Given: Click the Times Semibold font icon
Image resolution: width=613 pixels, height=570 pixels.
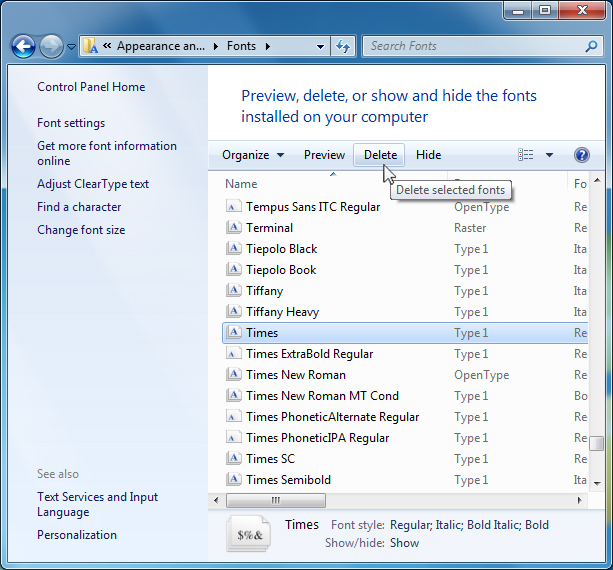Looking at the screenshot, I should (x=233, y=479).
